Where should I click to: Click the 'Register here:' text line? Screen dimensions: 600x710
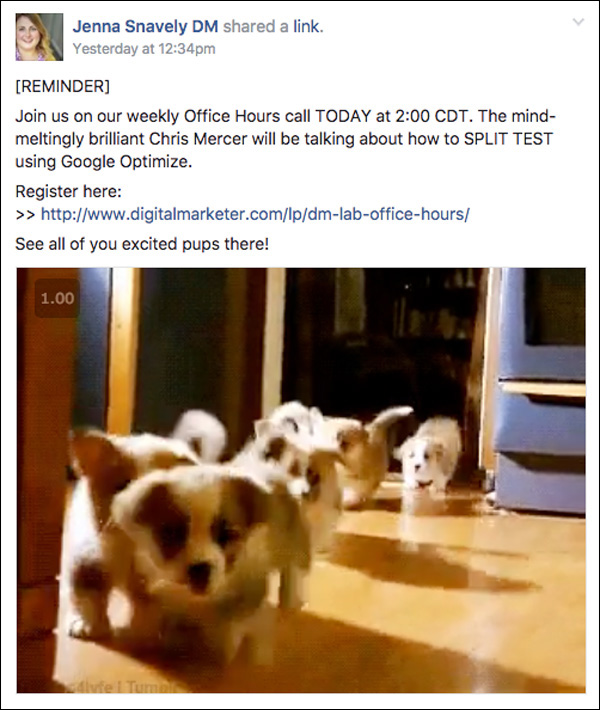68,192
